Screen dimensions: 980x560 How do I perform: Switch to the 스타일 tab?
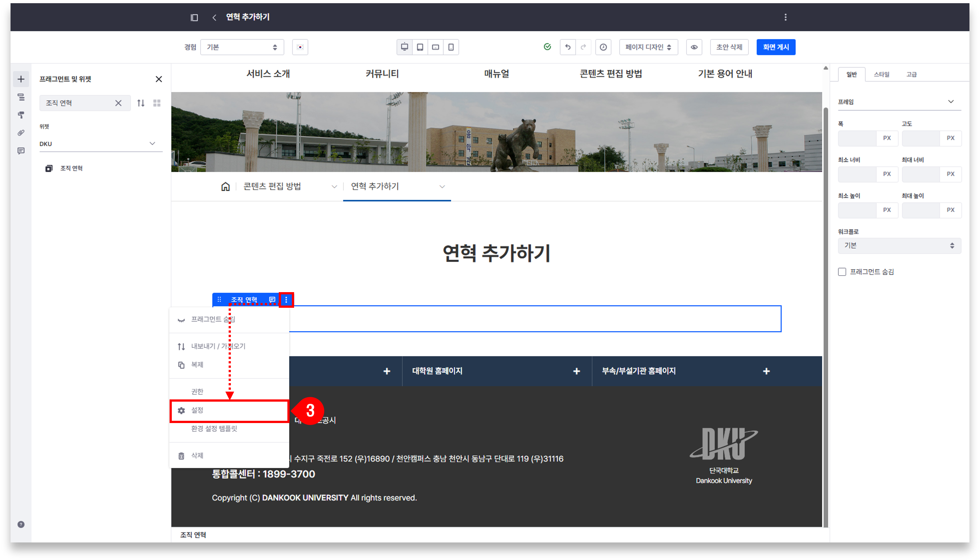point(881,74)
